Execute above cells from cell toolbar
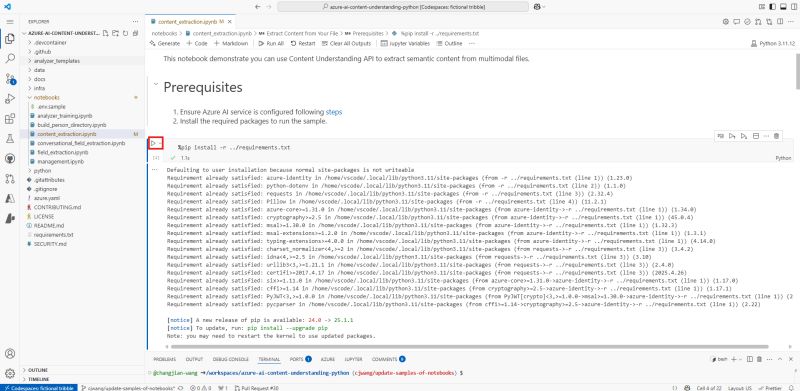This screenshot has height=391, width=800. coord(732,136)
